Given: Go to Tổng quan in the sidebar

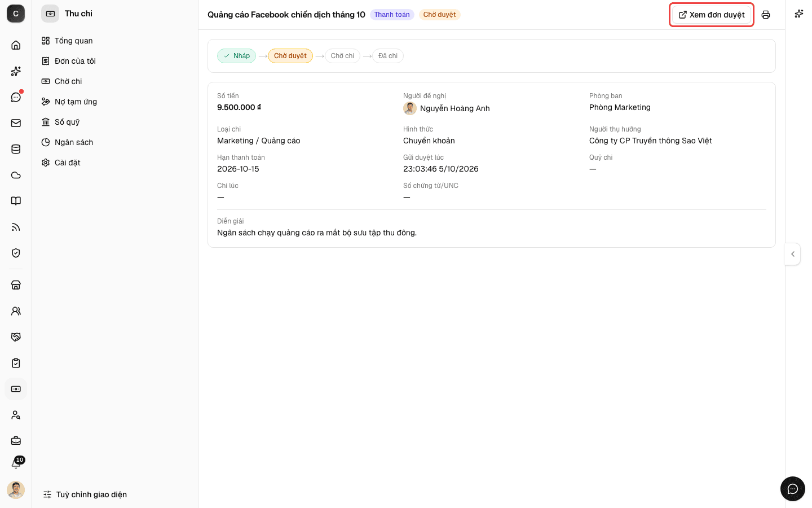Looking at the screenshot, I should click(x=115, y=41).
